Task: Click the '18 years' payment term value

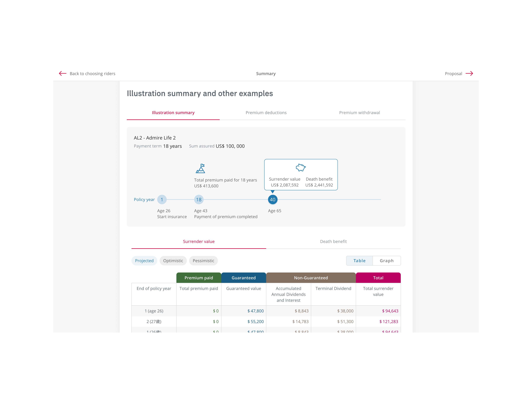Action: coord(172,146)
